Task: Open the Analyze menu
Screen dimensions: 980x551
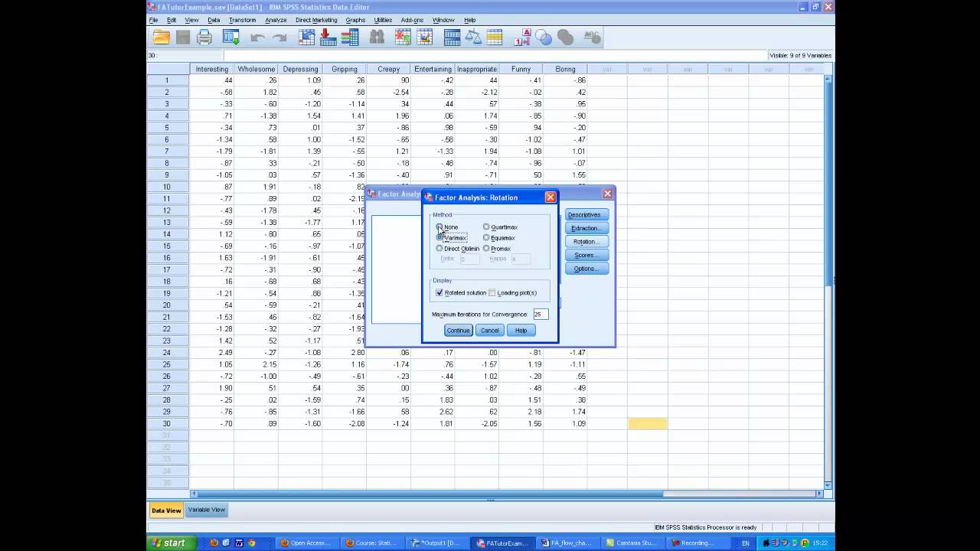Action: (276, 20)
